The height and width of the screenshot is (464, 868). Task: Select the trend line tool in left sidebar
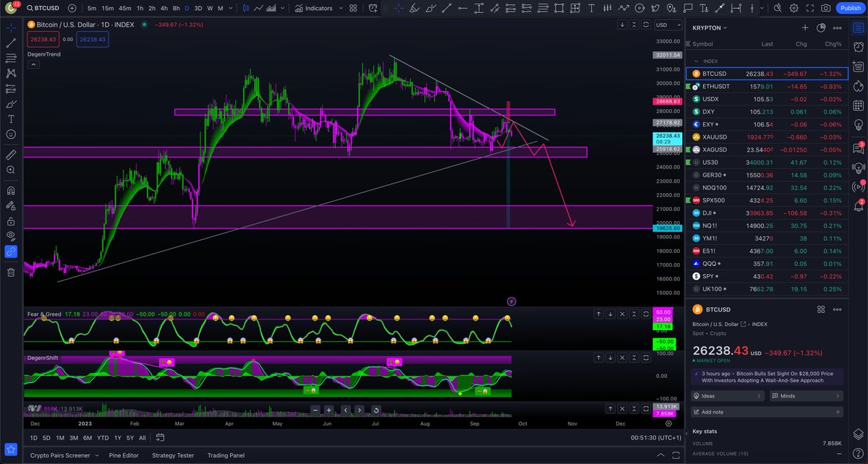tap(11, 43)
